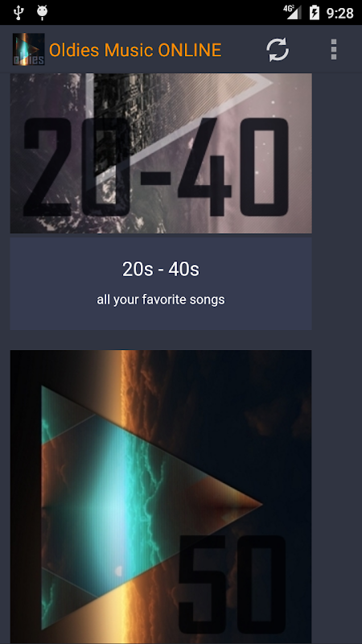The width and height of the screenshot is (362, 644).
Task: Tap the 20s - 40s description card
Action: point(161,283)
